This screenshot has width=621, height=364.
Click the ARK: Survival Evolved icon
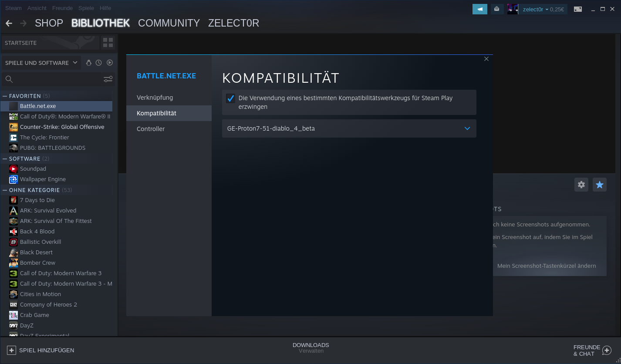pos(13,211)
